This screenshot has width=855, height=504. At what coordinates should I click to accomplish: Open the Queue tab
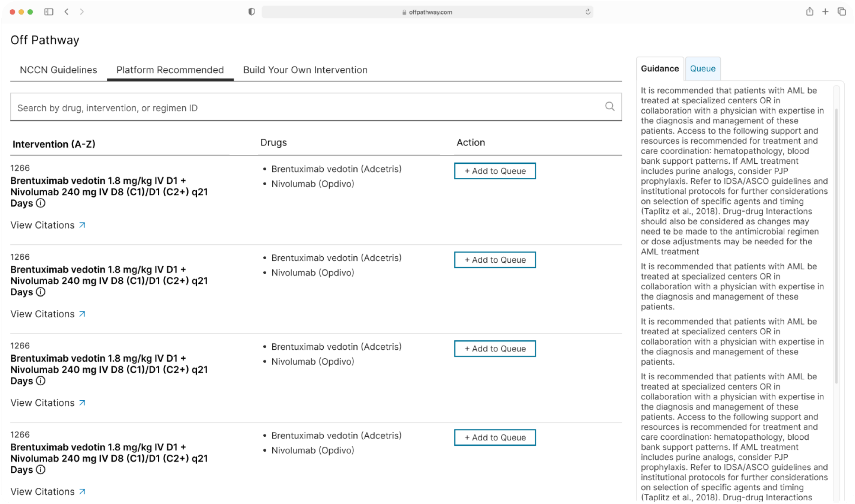point(702,69)
